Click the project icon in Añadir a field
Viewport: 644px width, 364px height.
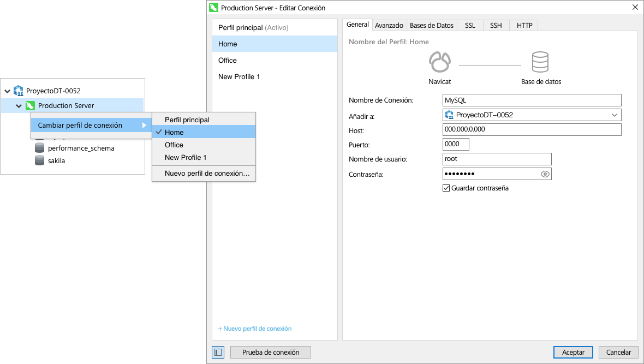pos(449,115)
